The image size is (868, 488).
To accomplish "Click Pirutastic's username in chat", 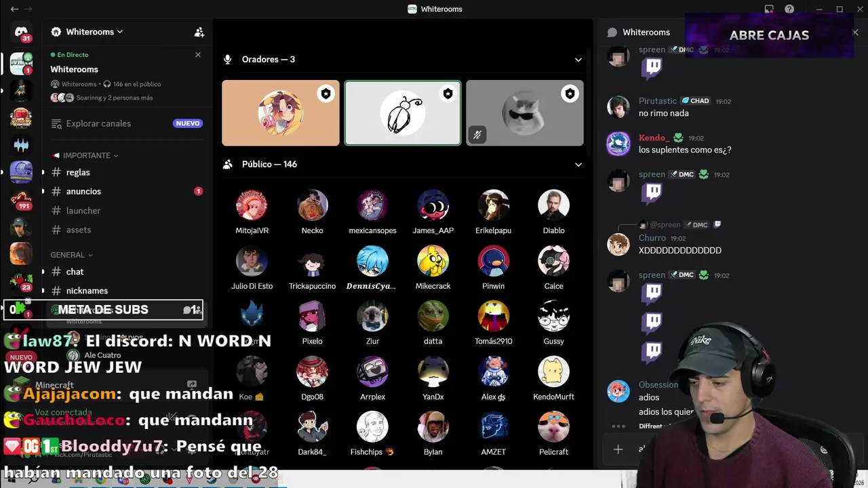I will [658, 101].
